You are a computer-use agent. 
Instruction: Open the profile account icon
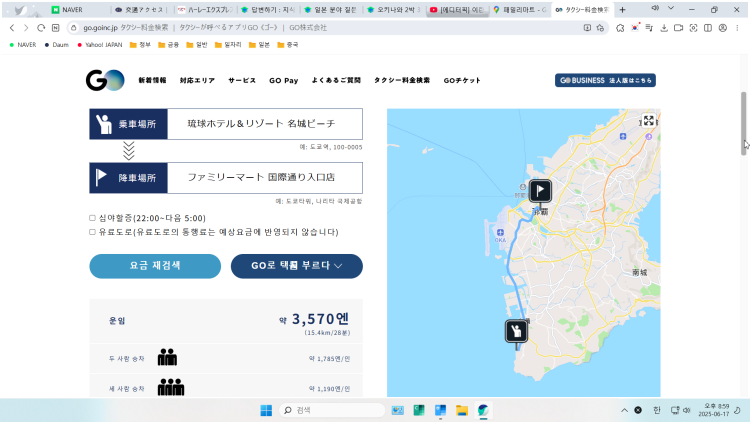(x=723, y=28)
